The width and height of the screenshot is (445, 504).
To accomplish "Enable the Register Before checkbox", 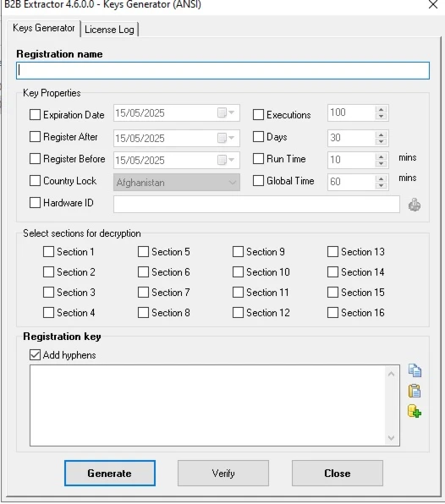I will point(35,158).
